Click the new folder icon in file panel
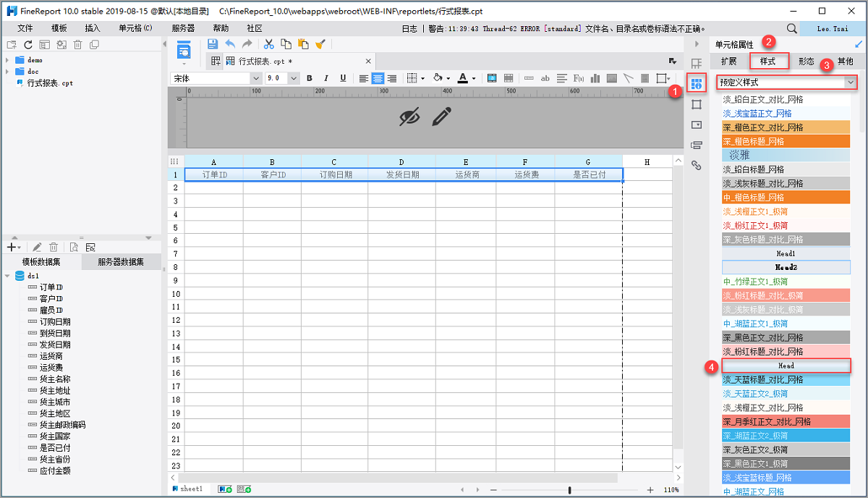 (x=11, y=45)
